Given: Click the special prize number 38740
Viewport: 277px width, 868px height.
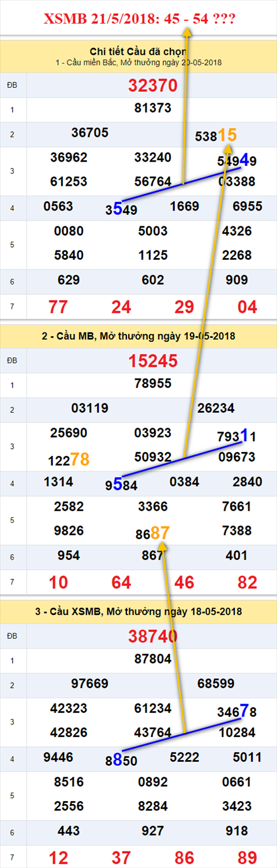Looking at the screenshot, I should point(152,636).
